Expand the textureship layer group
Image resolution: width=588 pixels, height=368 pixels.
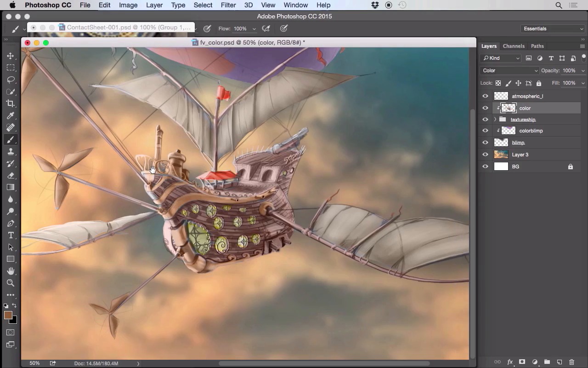point(495,120)
